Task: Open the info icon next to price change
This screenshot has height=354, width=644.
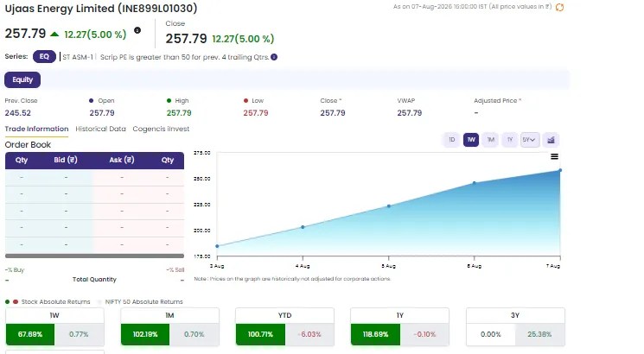Action: point(137,30)
